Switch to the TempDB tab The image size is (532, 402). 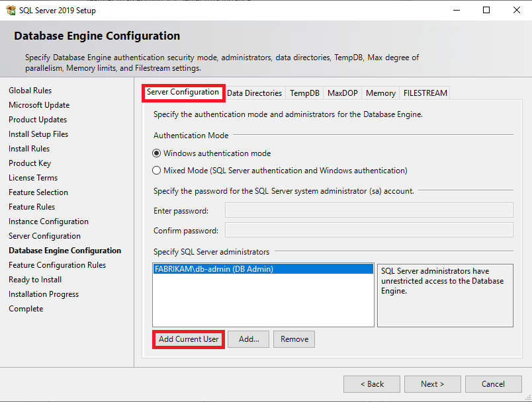click(x=304, y=93)
